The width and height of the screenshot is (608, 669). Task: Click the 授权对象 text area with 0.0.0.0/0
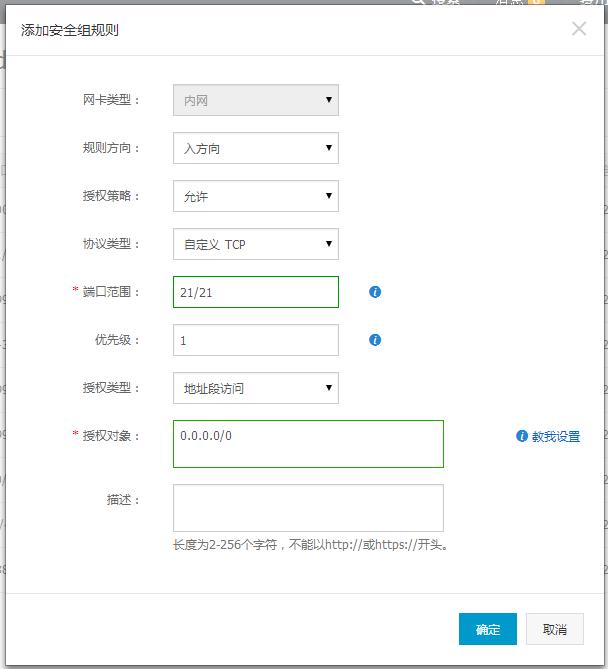(308, 444)
